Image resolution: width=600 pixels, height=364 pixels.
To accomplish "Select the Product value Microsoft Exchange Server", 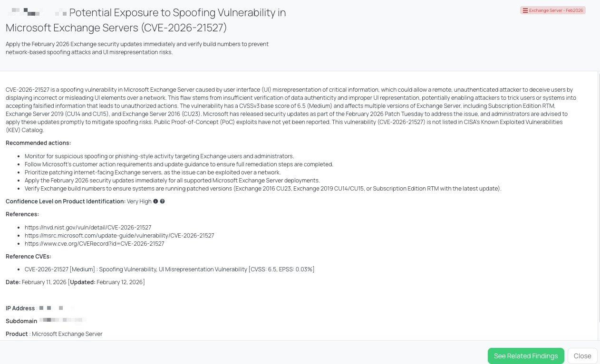I will pos(67,334).
